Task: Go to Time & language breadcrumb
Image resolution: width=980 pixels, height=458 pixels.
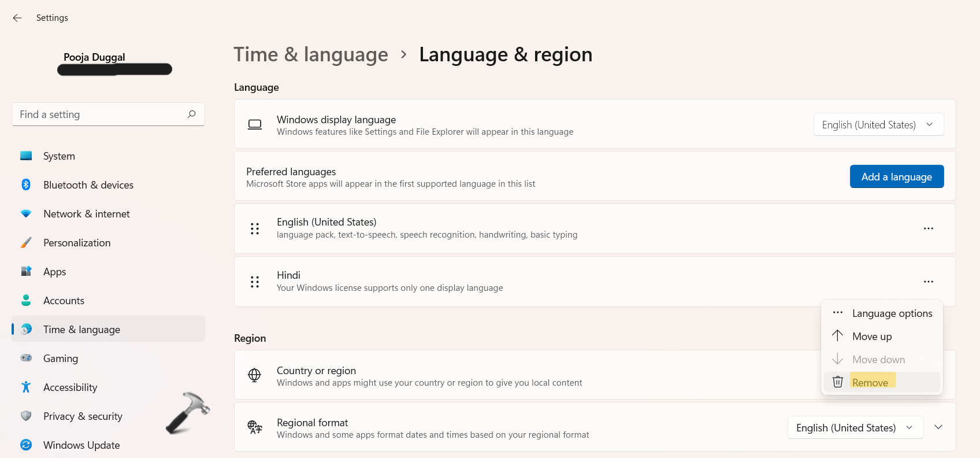Action: point(311,54)
